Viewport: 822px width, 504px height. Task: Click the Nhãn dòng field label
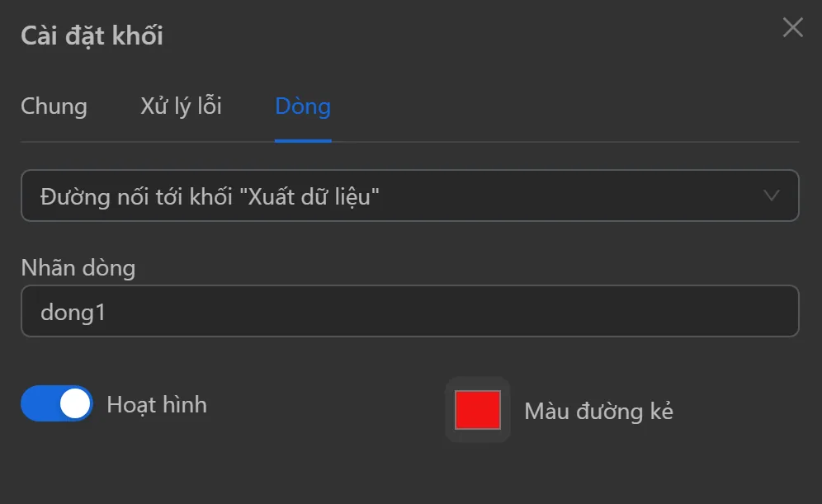[78, 268]
